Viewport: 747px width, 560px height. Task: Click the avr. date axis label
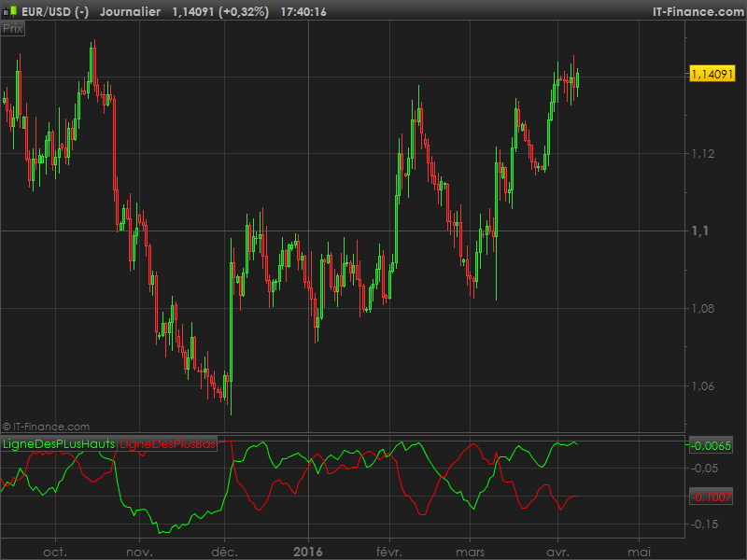[557, 552]
